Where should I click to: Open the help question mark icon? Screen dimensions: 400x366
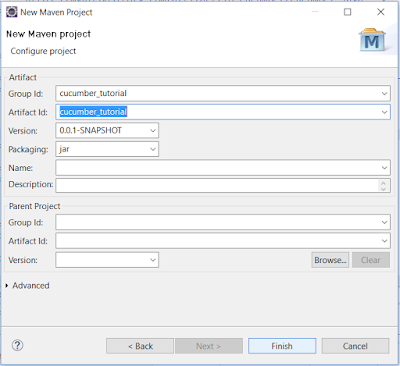pyautogui.click(x=17, y=345)
